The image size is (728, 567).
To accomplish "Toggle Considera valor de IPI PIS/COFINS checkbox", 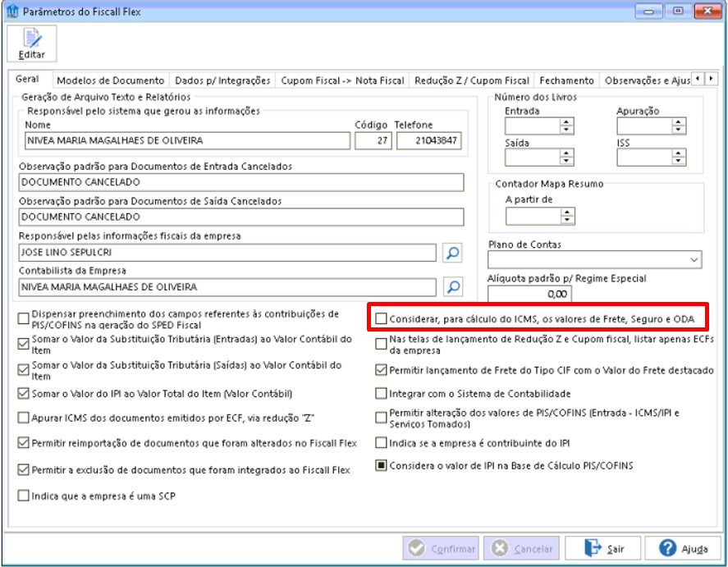I will click(381, 465).
